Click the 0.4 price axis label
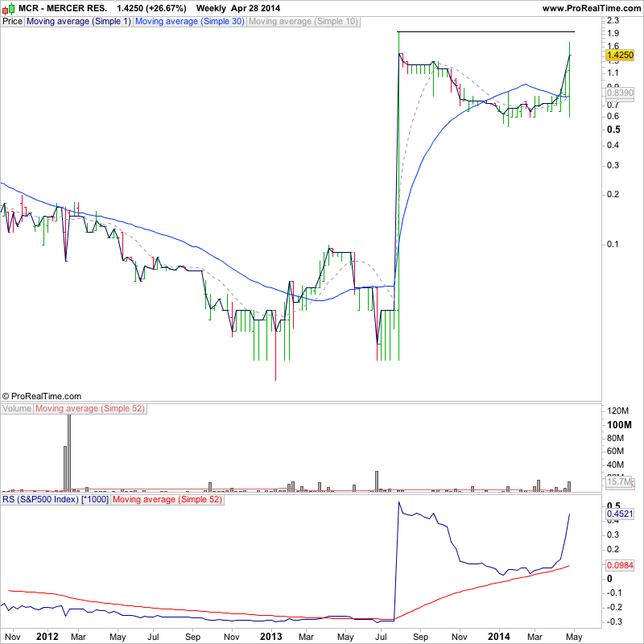 click(613, 145)
